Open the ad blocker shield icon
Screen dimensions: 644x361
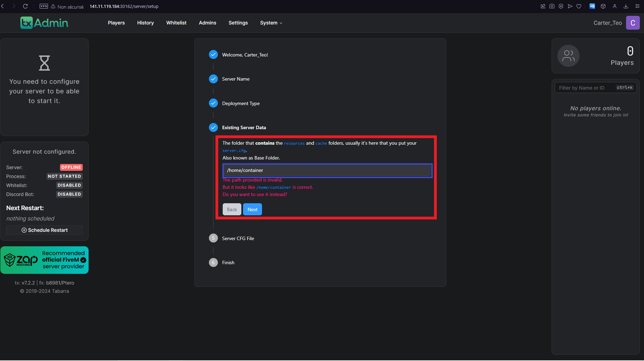[561, 6]
